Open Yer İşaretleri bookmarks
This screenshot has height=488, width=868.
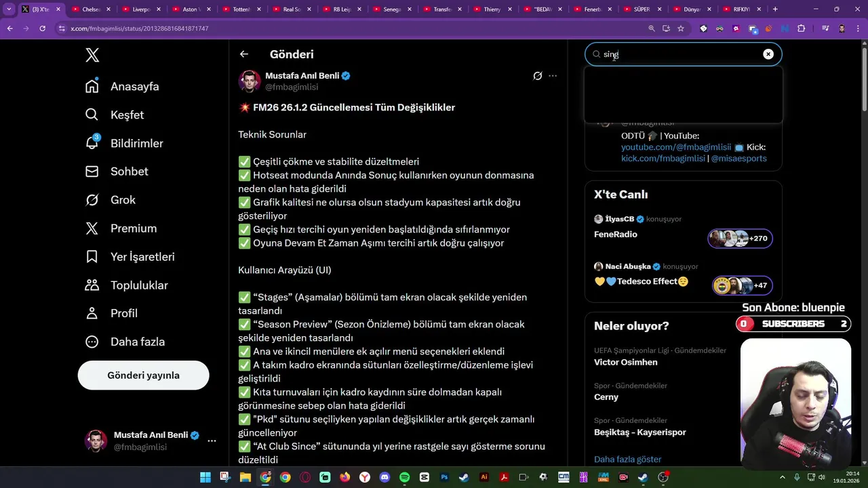coord(130,257)
